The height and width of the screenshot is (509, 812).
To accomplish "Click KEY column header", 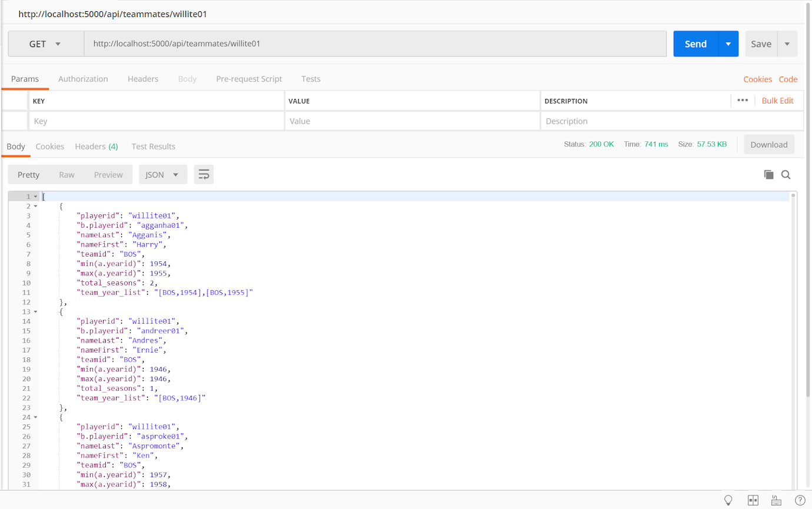I will [x=39, y=101].
